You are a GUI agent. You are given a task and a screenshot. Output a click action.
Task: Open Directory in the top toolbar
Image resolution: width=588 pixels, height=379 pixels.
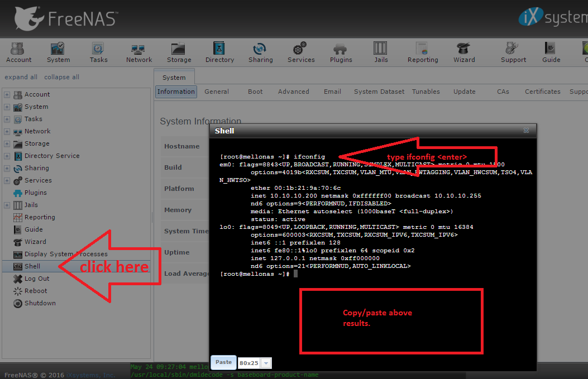click(x=219, y=52)
